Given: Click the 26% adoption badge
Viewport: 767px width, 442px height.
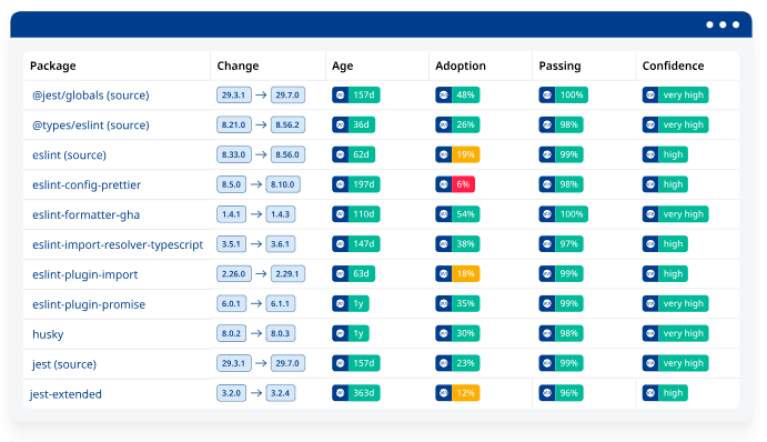Looking at the screenshot, I should click(x=458, y=125).
